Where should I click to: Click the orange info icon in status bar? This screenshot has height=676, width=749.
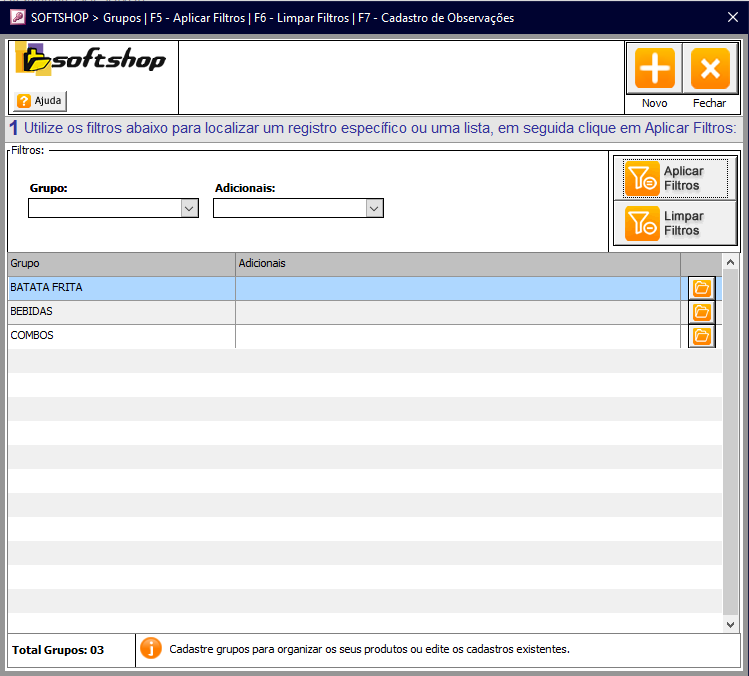point(150,649)
